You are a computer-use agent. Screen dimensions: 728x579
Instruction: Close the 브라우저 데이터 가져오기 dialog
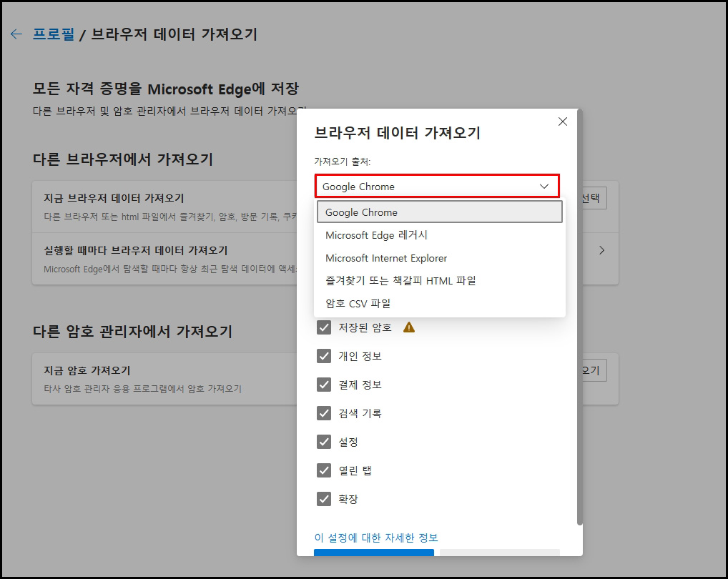coord(563,122)
